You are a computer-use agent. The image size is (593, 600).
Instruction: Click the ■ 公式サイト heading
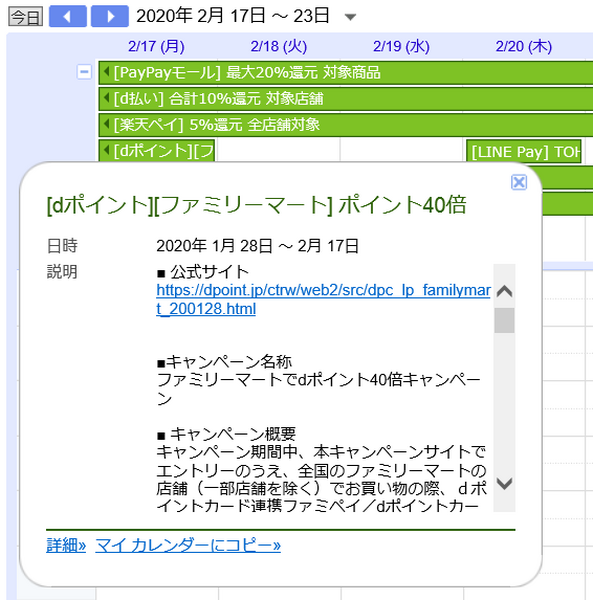[x=203, y=272]
